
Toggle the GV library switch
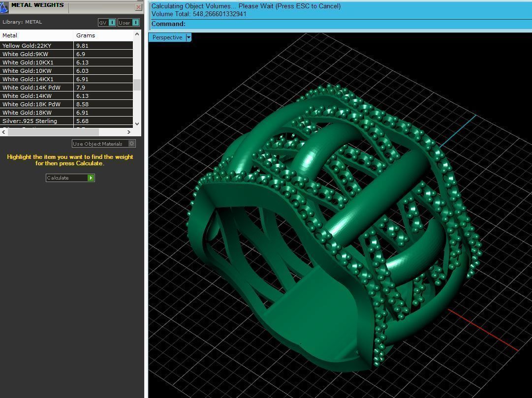coord(112,23)
